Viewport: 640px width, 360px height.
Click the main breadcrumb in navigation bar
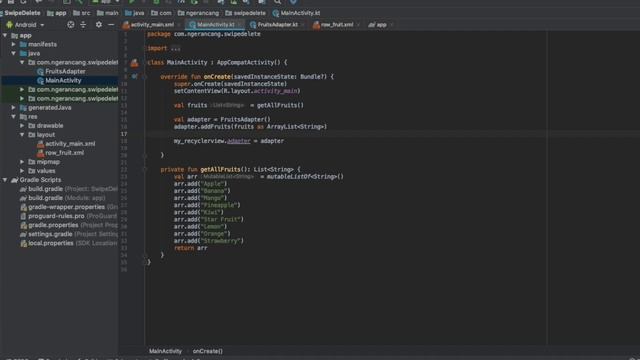(107, 13)
